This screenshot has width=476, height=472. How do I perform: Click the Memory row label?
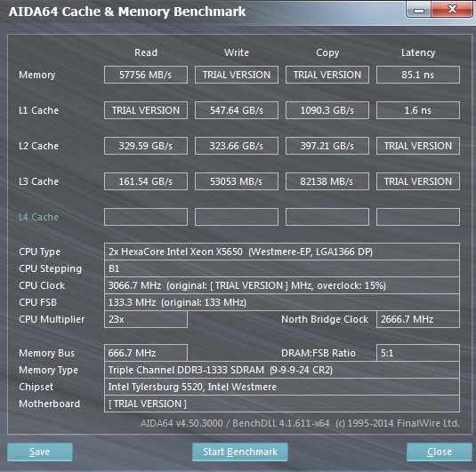37,75
